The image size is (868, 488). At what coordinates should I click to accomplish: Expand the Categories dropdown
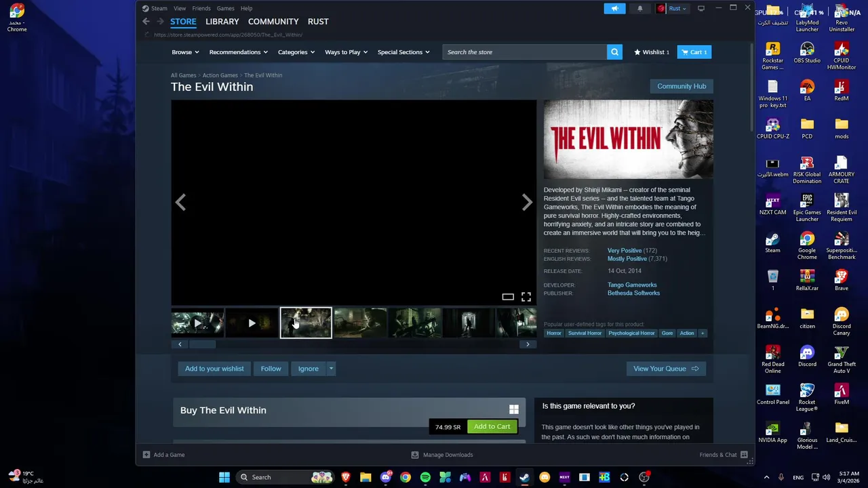tap(296, 52)
